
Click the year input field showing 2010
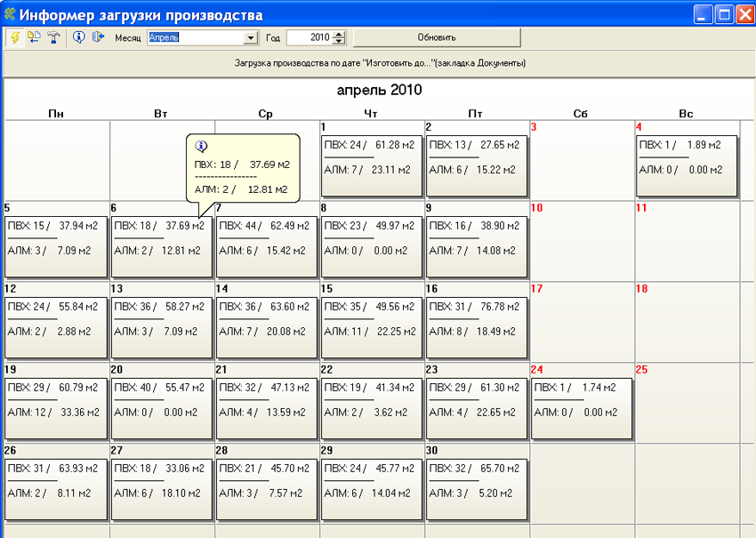click(x=309, y=37)
